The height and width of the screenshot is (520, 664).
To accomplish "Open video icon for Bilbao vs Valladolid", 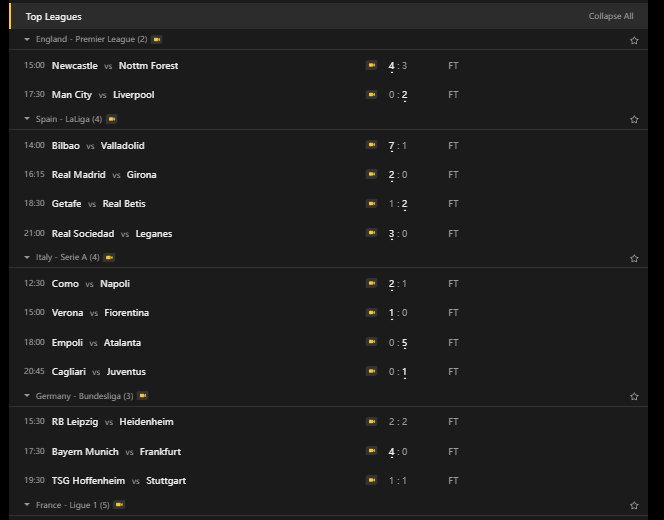I will point(371,146).
